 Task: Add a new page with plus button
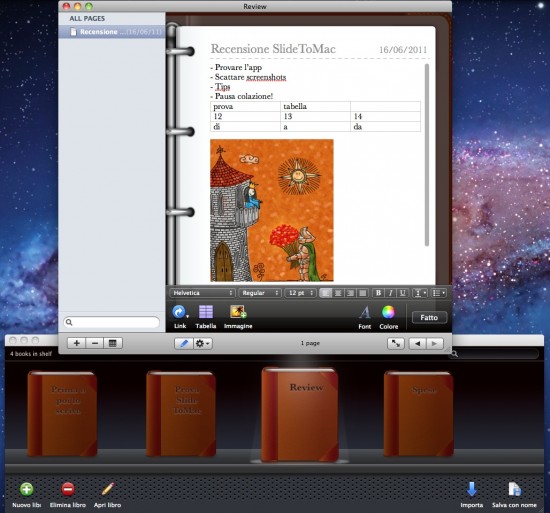[x=76, y=343]
